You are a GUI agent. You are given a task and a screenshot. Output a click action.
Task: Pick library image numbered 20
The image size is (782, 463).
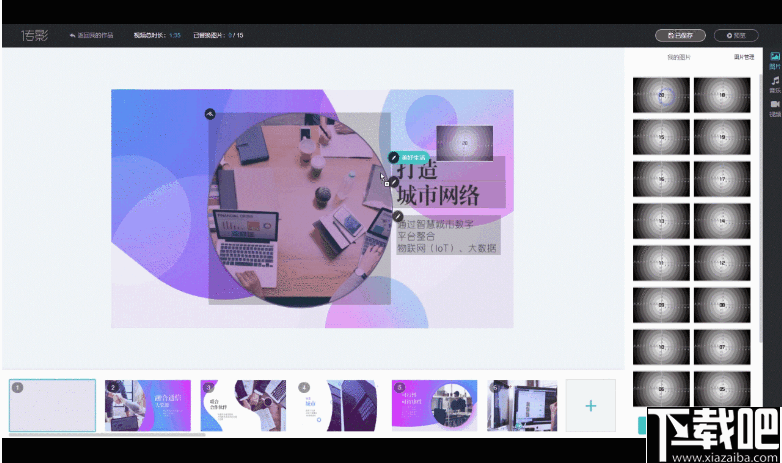click(661, 95)
